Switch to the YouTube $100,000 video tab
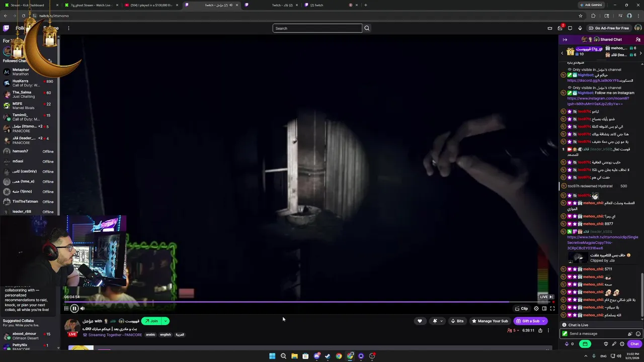This screenshot has width=644, height=362. 151,5
